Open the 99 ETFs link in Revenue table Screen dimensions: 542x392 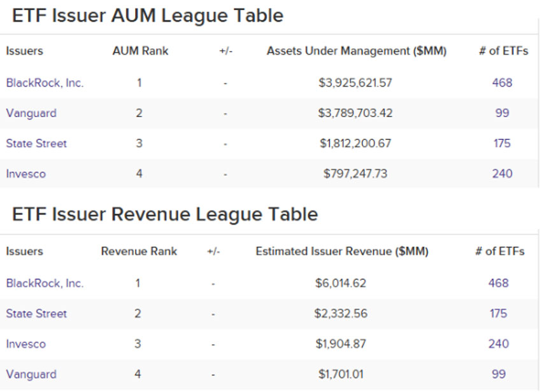(x=498, y=374)
